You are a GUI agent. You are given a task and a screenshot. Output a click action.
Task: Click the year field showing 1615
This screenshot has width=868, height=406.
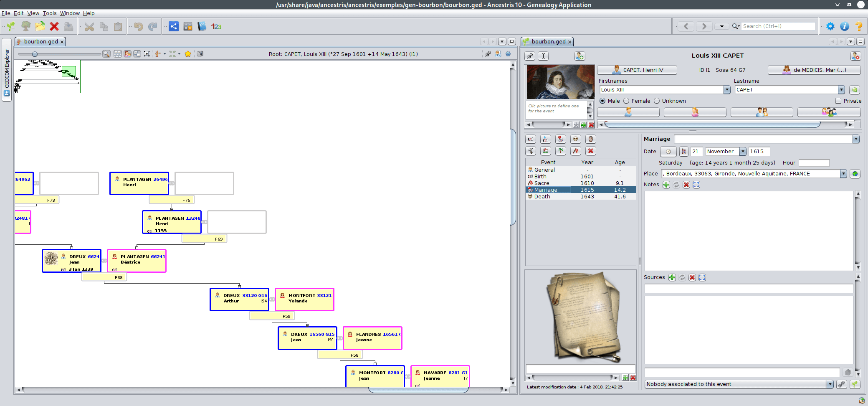[x=759, y=152]
